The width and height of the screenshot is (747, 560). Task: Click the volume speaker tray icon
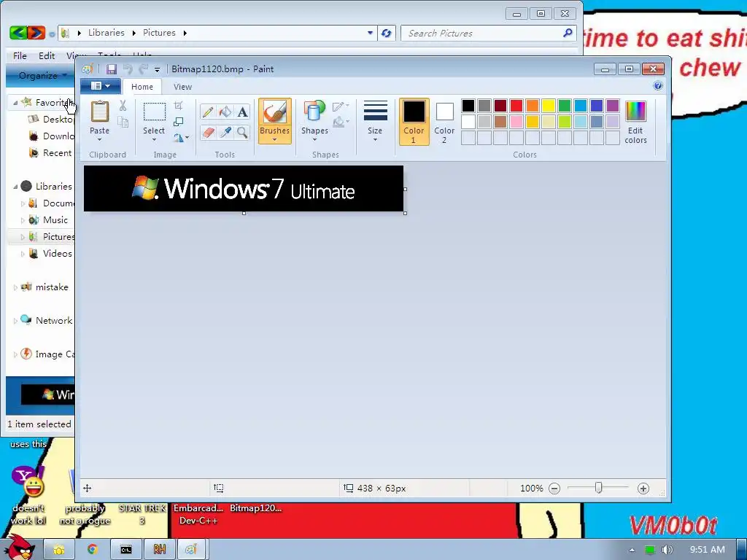[667, 550]
